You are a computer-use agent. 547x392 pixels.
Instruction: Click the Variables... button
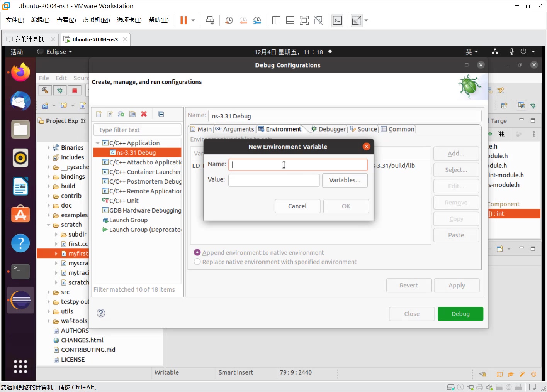(x=345, y=180)
